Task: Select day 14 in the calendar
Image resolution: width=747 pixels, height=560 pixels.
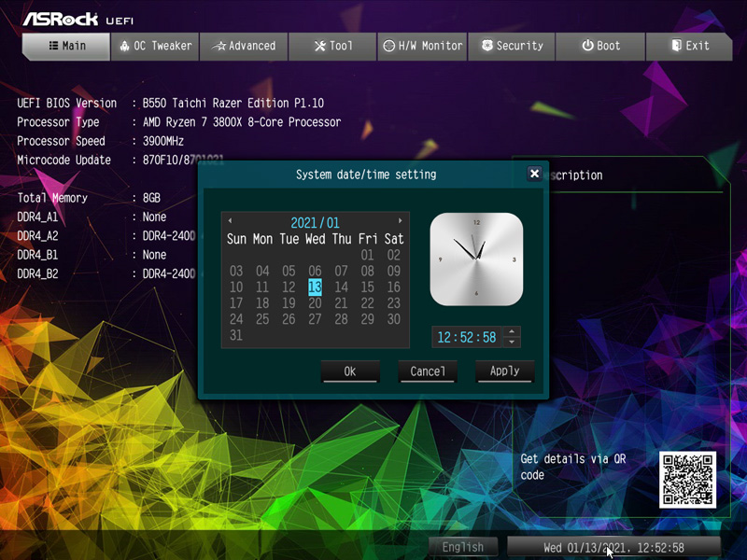Action: [341, 287]
